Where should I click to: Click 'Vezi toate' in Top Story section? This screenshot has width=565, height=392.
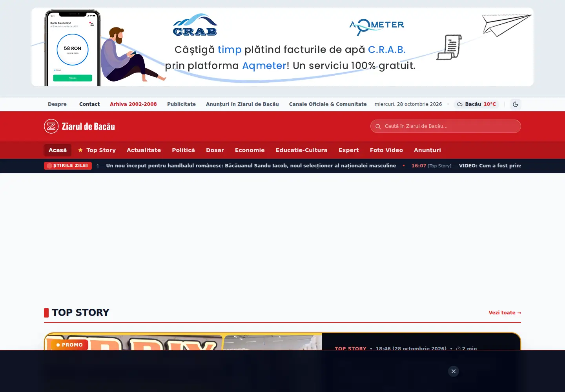[x=505, y=313]
